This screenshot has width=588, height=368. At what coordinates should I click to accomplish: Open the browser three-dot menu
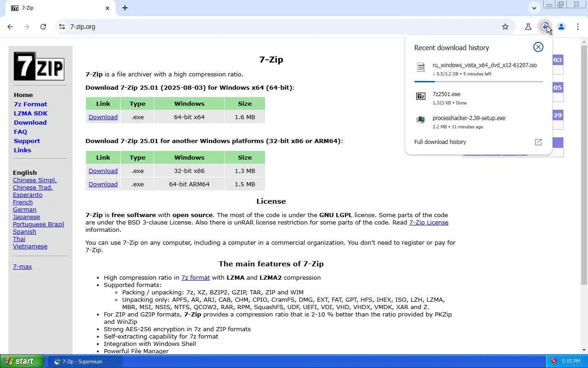coord(578,27)
